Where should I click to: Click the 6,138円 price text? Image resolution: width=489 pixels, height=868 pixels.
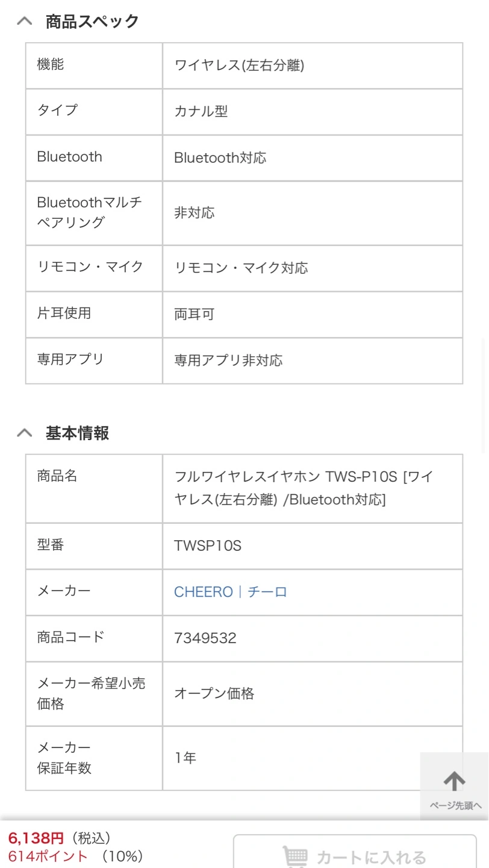[36, 838]
